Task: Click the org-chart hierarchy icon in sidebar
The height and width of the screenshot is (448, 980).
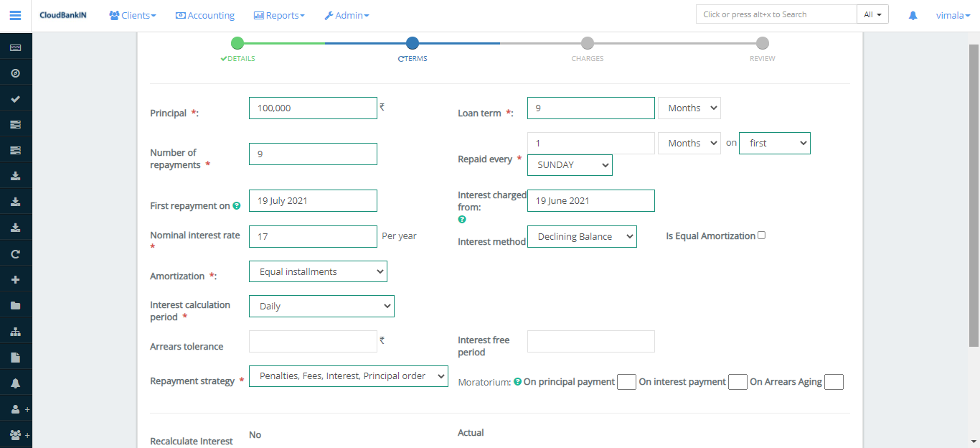Action: (15, 331)
